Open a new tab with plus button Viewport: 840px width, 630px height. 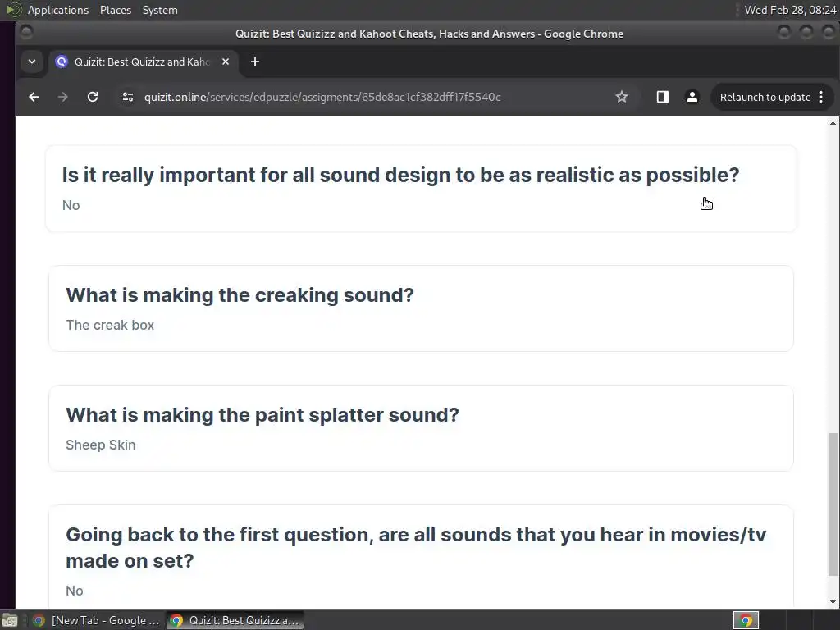(255, 62)
